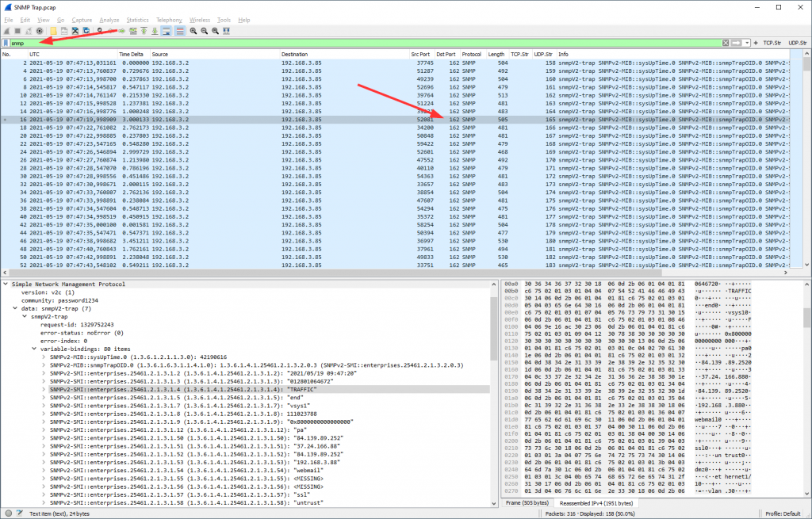
Task: Switch to the Reassembled IPv4 tab
Action: (596, 503)
